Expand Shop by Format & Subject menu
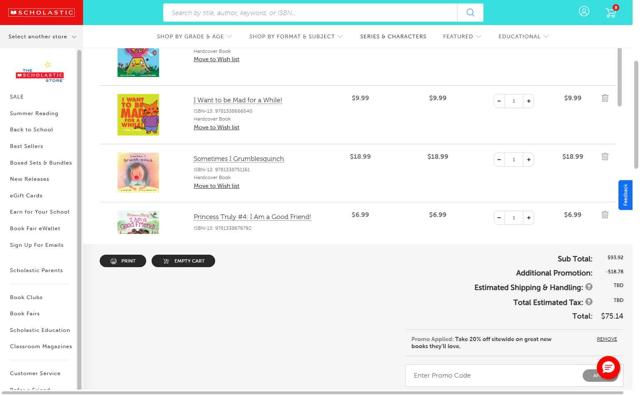 tap(296, 36)
